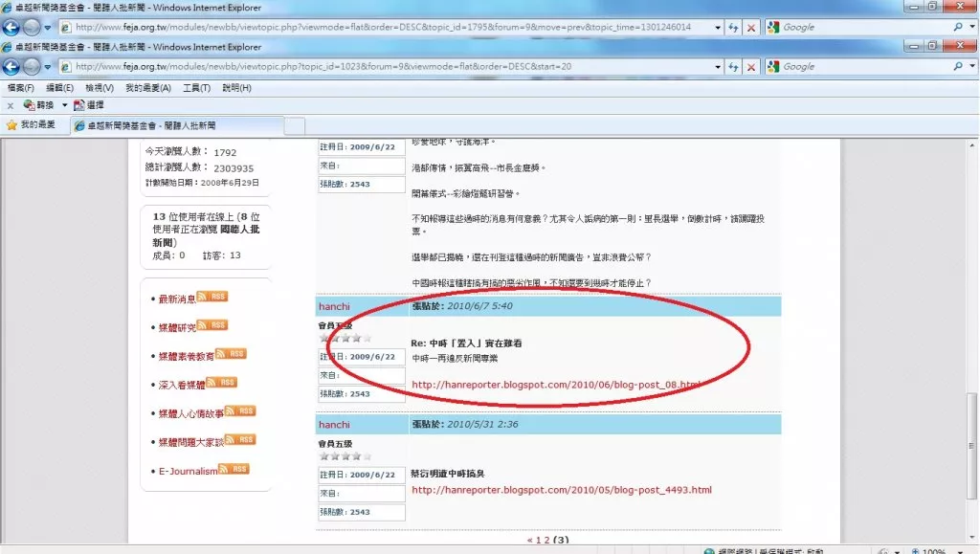Open the rear address bar history dropdown
The width and height of the screenshot is (980, 554).
pos(718,28)
